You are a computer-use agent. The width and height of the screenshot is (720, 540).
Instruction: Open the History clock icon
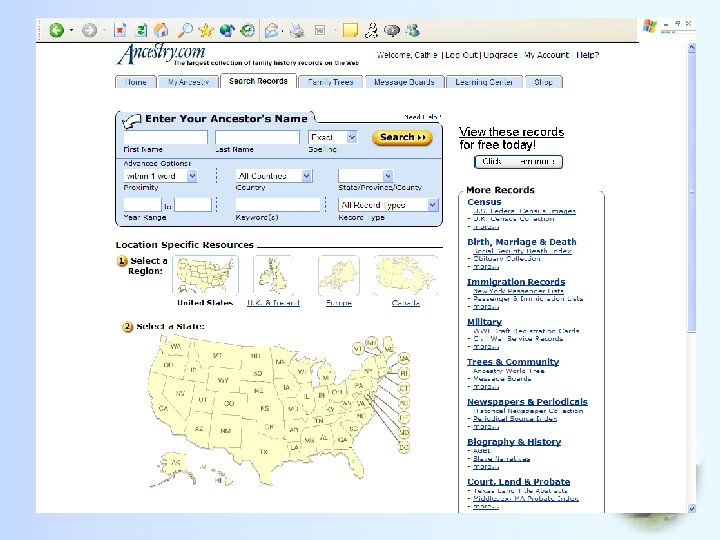click(248, 31)
